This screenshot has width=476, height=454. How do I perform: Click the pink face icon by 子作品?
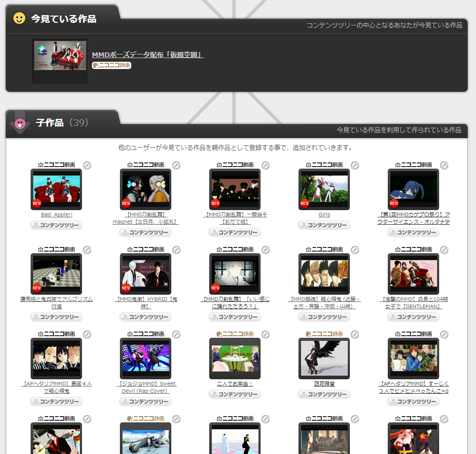point(20,123)
